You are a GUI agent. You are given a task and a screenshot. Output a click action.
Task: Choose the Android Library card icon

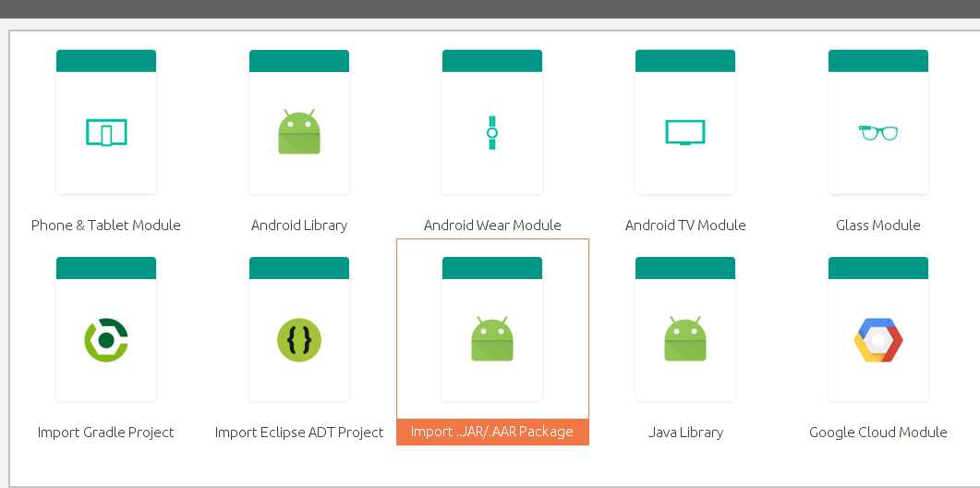coord(299,131)
